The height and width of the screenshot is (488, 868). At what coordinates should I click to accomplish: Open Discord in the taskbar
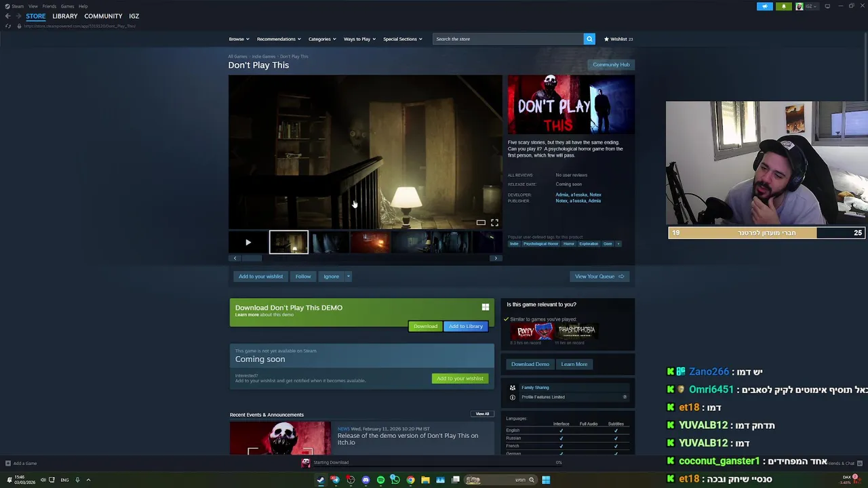[x=366, y=480]
